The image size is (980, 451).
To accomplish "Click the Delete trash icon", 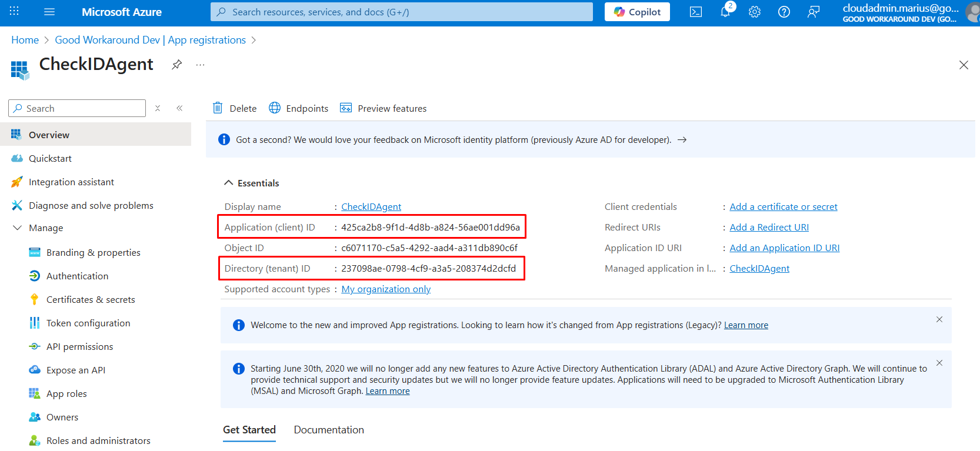I will (218, 108).
